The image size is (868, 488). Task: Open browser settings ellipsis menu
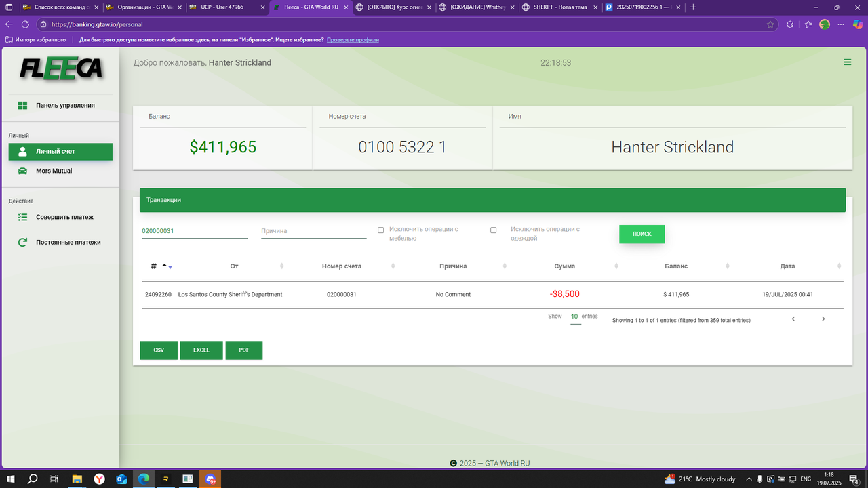tap(842, 24)
